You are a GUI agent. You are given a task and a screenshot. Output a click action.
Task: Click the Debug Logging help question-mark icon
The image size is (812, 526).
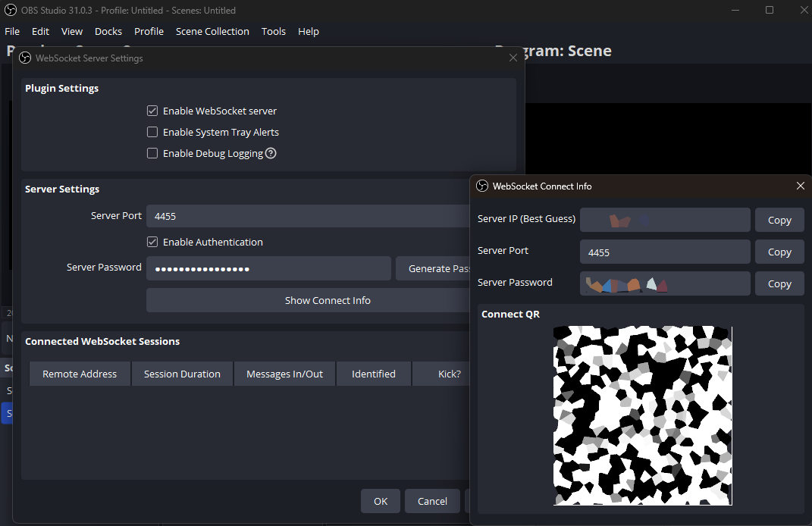(x=271, y=153)
